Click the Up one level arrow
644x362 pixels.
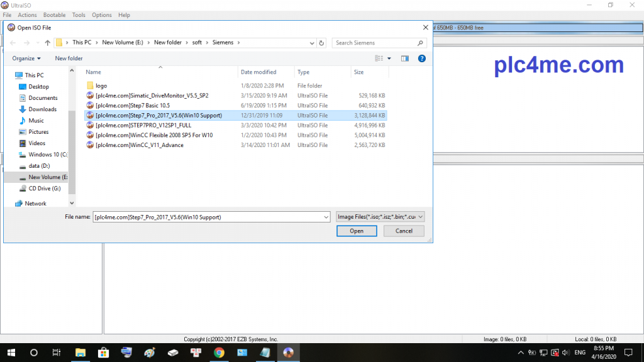[x=47, y=43]
